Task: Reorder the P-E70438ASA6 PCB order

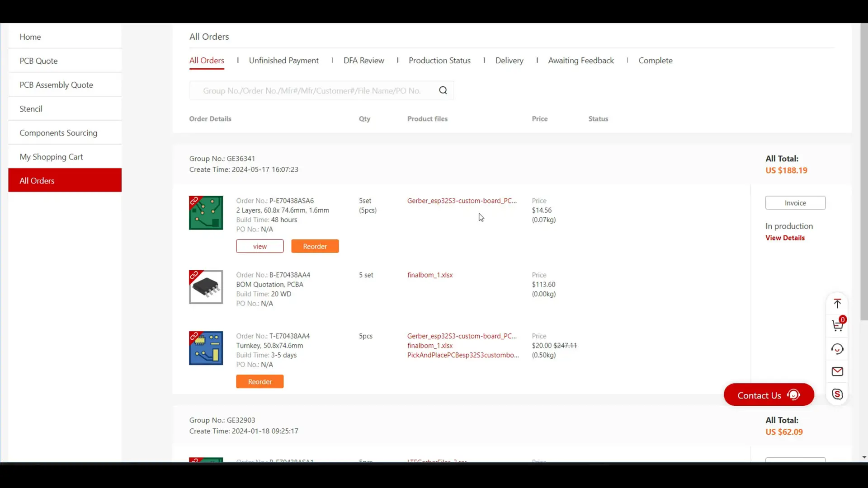Action: coord(315,246)
